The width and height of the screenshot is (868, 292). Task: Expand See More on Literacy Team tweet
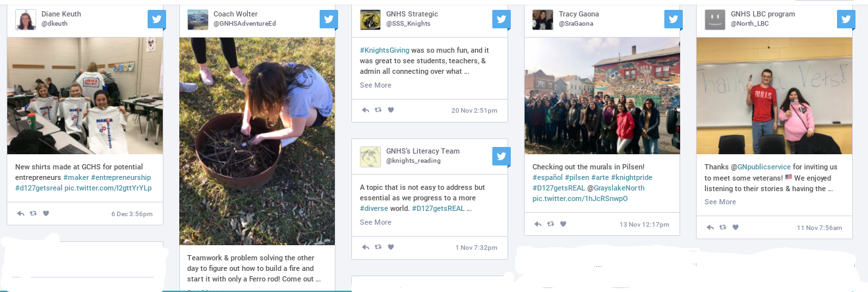[376, 222]
